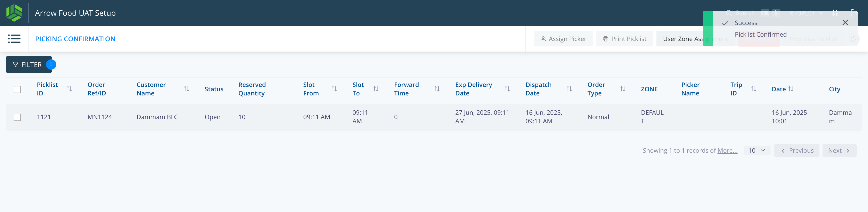Viewport: 868px width, 212px height.
Task: Open the page size 10 dropdown
Action: pos(757,150)
